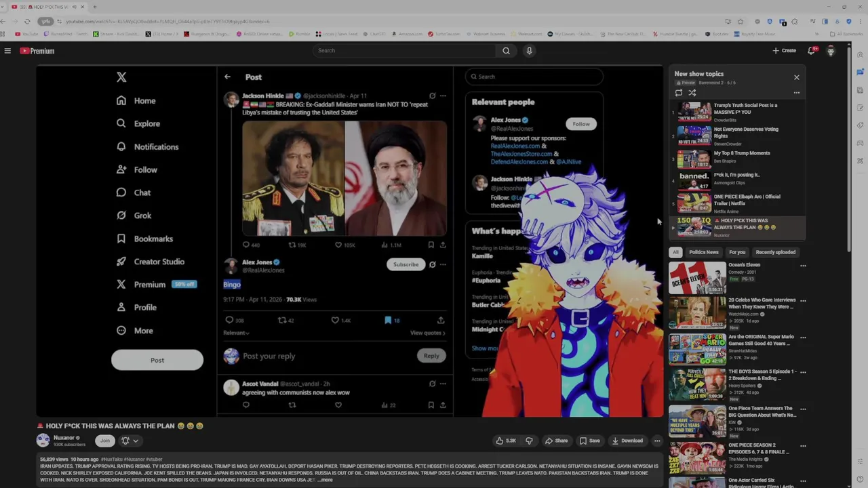Open options menu for ONE PIECE SEASON 2

pyautogui.click(x=803, y=445)
